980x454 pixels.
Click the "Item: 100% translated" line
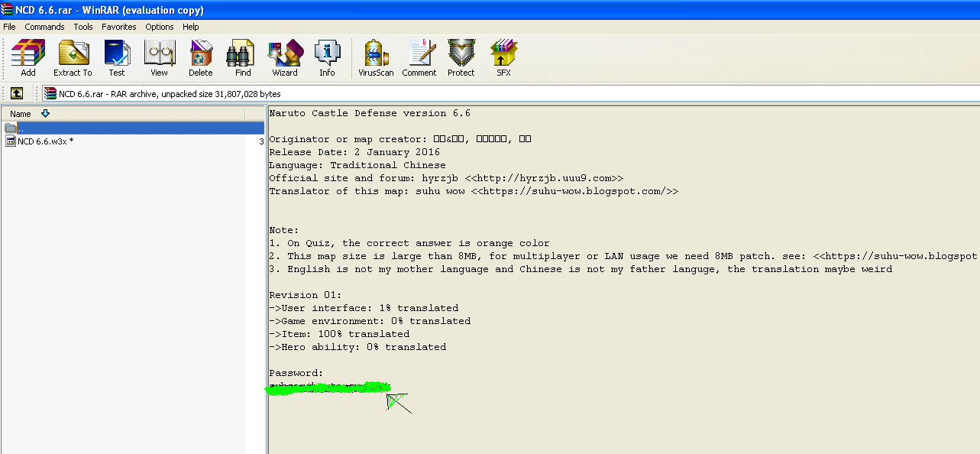(339, 334)
